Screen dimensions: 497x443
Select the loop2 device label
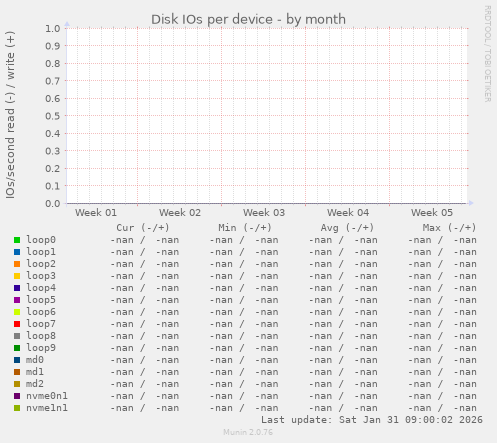pos(41,264)
